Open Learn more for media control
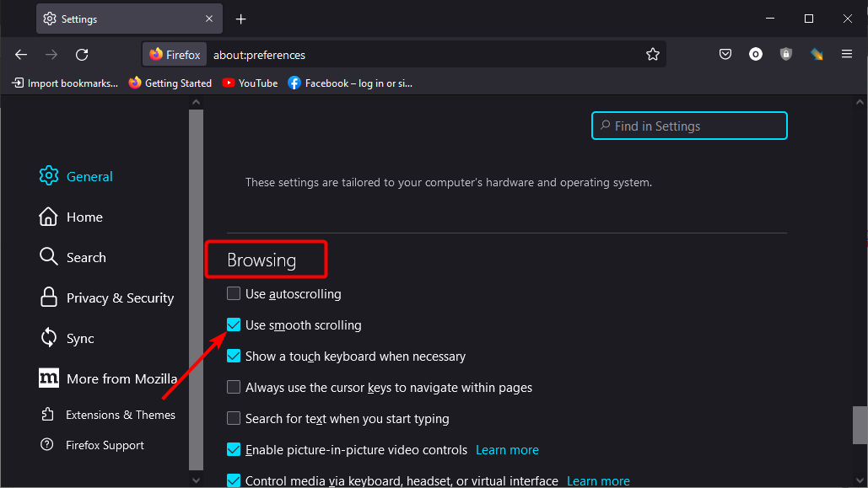The image size is (868, 488). (598, 480)
